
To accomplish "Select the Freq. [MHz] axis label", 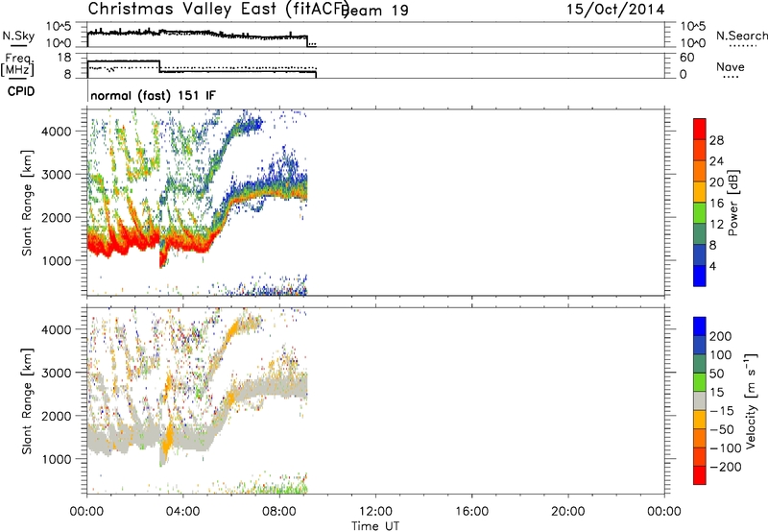I will point(17,64).
